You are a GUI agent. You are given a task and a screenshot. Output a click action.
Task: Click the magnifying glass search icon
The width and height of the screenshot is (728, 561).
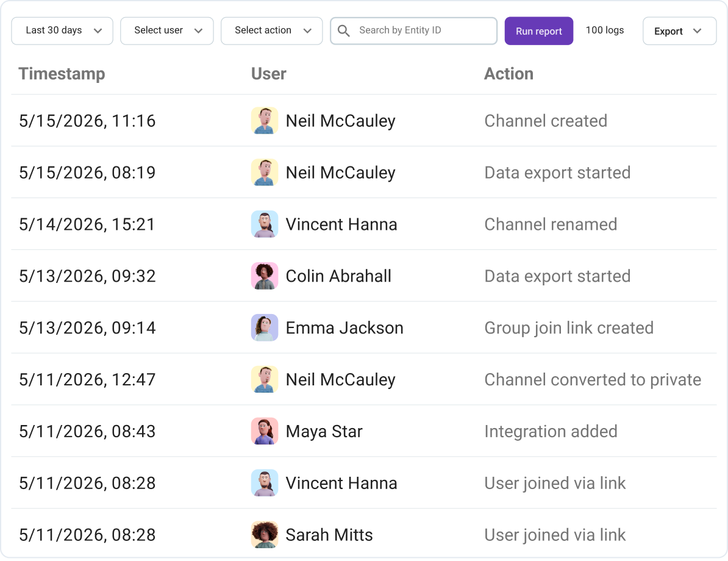coord(343,30)
